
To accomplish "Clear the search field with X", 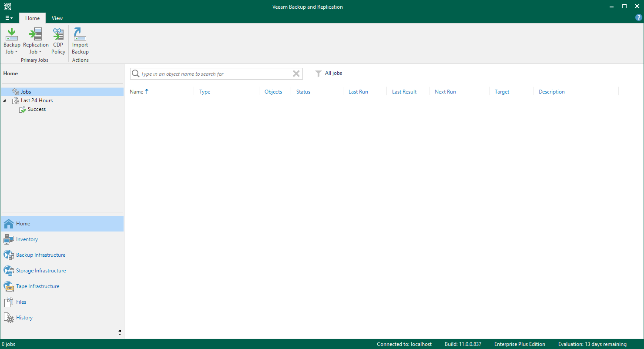I will [296, 74].
